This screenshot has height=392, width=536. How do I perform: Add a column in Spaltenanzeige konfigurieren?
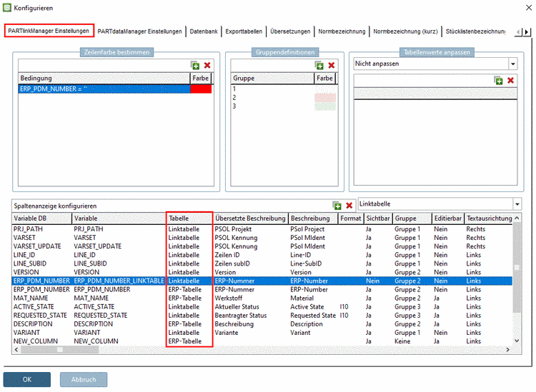click(337, 205)
